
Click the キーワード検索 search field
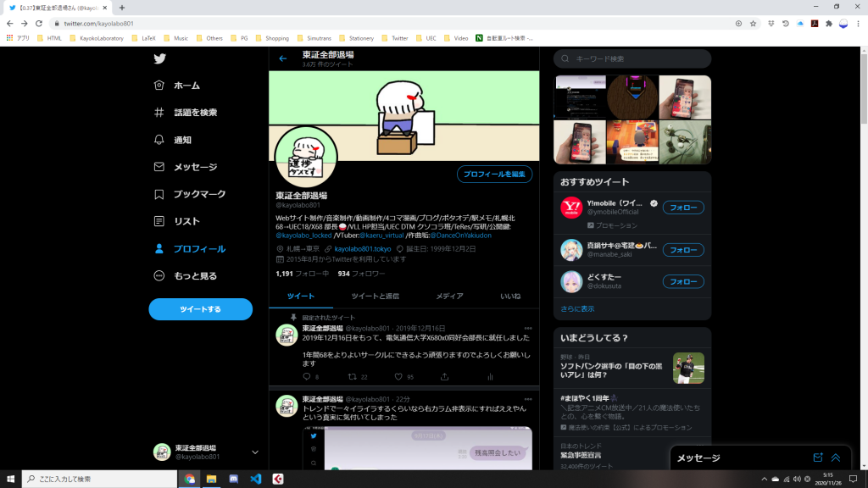coord(636,58)
